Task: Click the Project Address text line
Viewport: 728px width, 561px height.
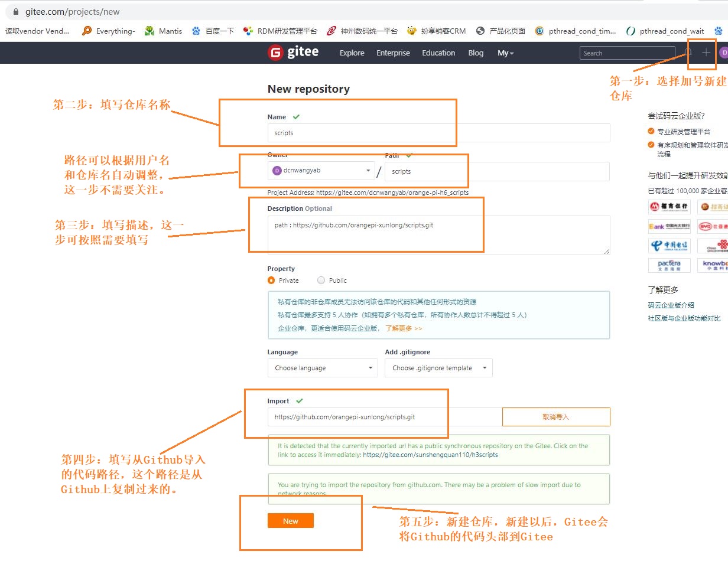Action: tap(368, 193)
